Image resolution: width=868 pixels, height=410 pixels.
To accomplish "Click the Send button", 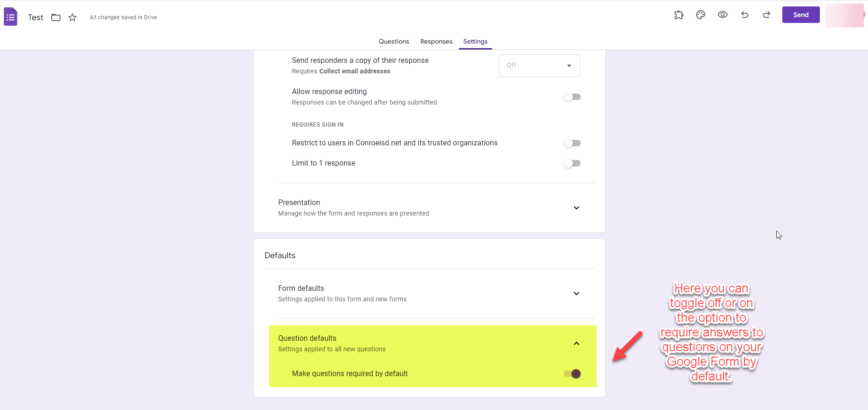I will pyautogui.click(x=801, y=15).
